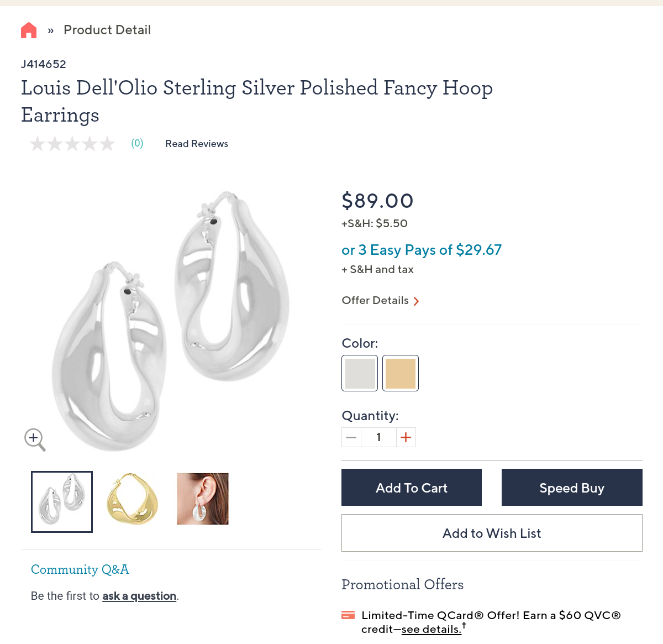Click the quantity input field

pyautogui.click(x=378, y=437)
